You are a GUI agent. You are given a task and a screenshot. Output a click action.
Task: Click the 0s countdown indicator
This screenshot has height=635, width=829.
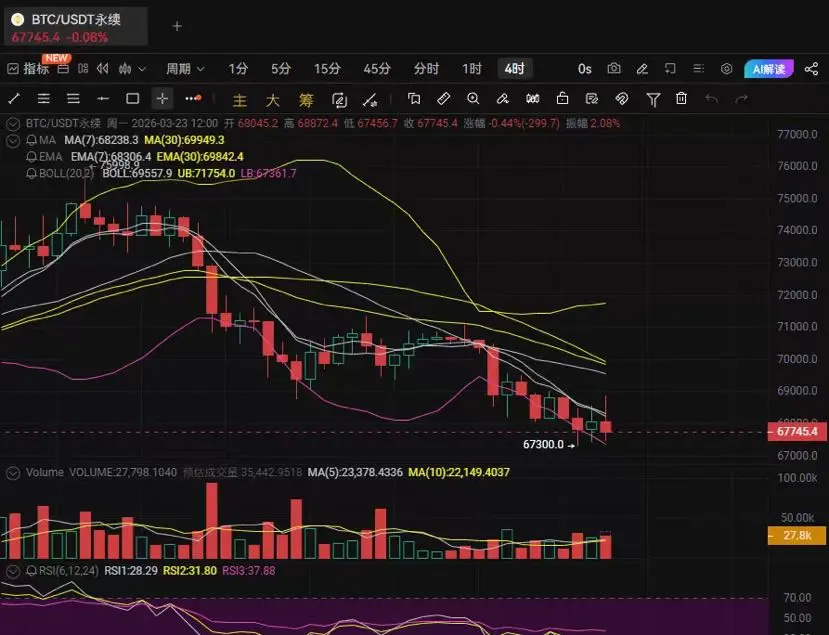tap(584, 69)
